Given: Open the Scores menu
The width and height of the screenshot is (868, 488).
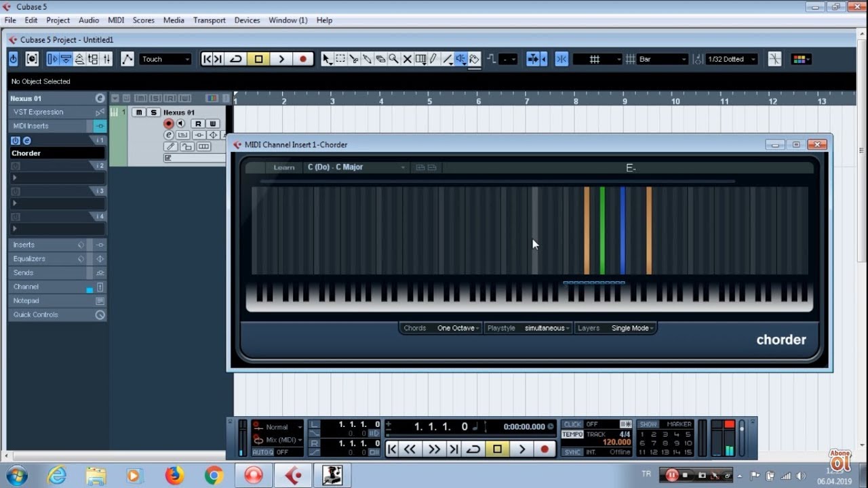Looking at the screenshot, I should tap(143, 20).
